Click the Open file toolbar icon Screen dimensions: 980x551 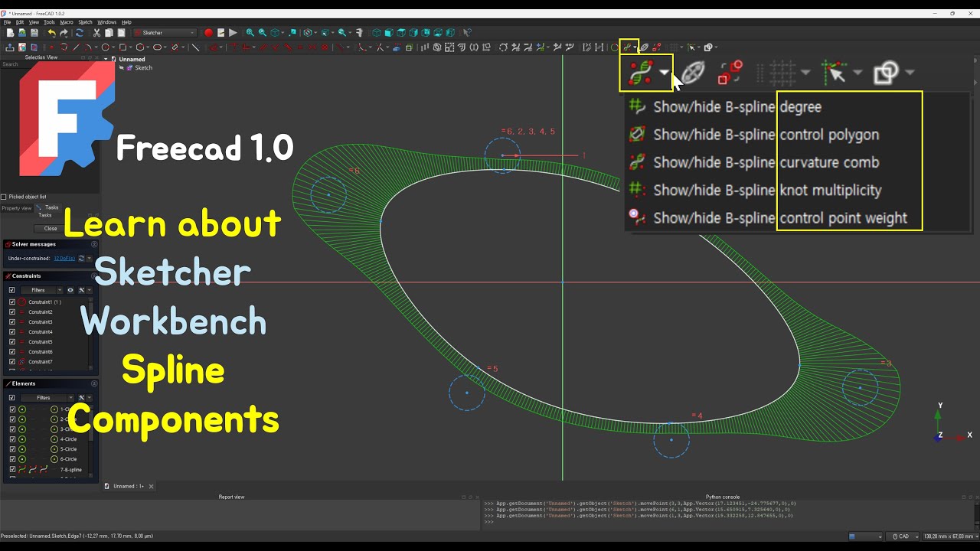[22, 33]
